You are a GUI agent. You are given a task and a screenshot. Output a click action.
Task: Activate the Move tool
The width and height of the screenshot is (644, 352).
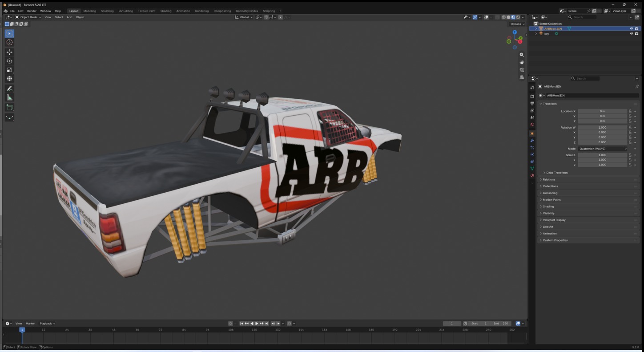pyautogui.click(x=9, y=52)
